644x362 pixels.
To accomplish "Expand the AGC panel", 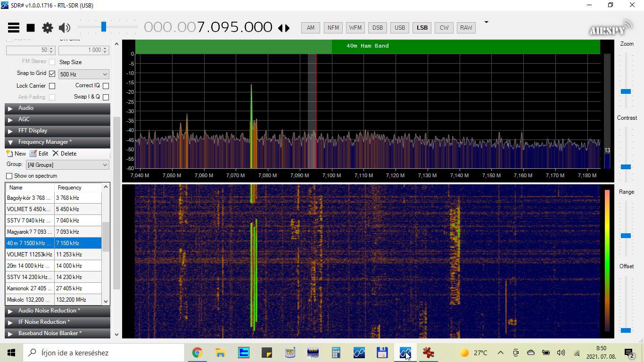I will coord(58,119).
